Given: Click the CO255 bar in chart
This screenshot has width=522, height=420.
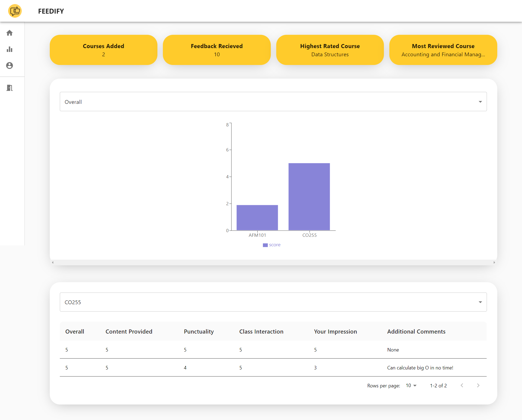Looking at the screenshot, I should pyautogui.click(x=309, y=197).
